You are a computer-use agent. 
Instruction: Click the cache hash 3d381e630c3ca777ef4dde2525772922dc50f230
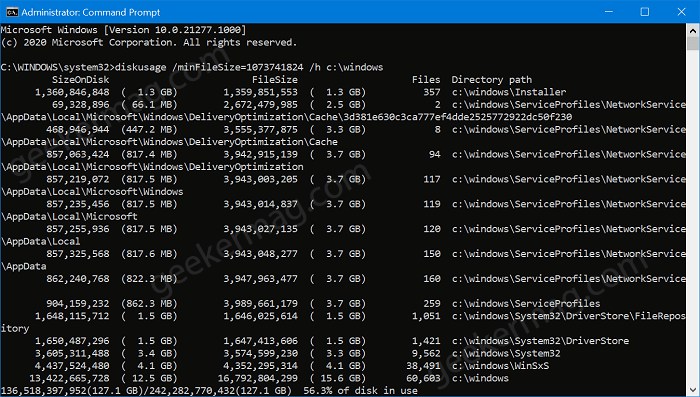click(x=458, y=117)
